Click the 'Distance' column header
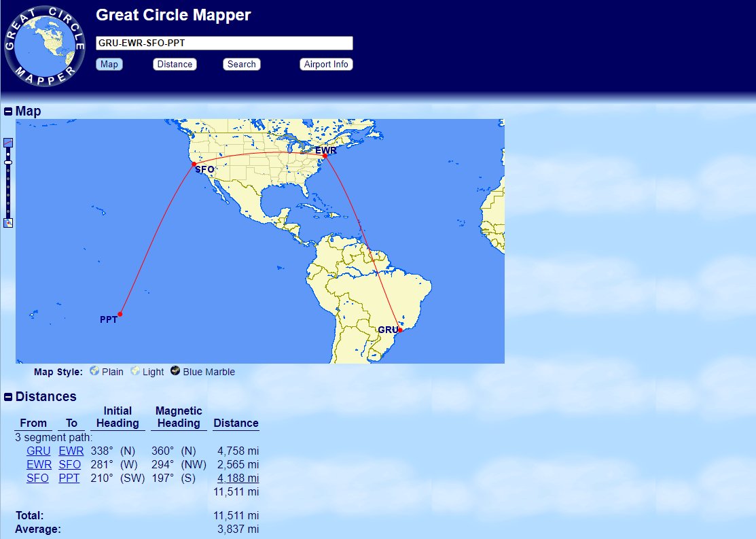 click(x=236, y=423)
